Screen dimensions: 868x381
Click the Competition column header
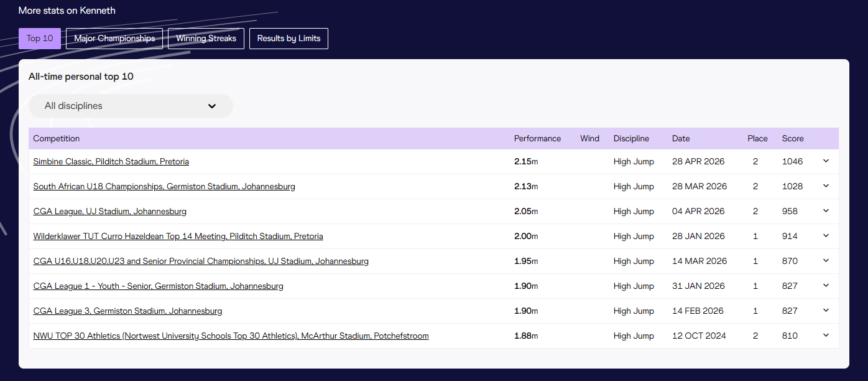(57, 138)
